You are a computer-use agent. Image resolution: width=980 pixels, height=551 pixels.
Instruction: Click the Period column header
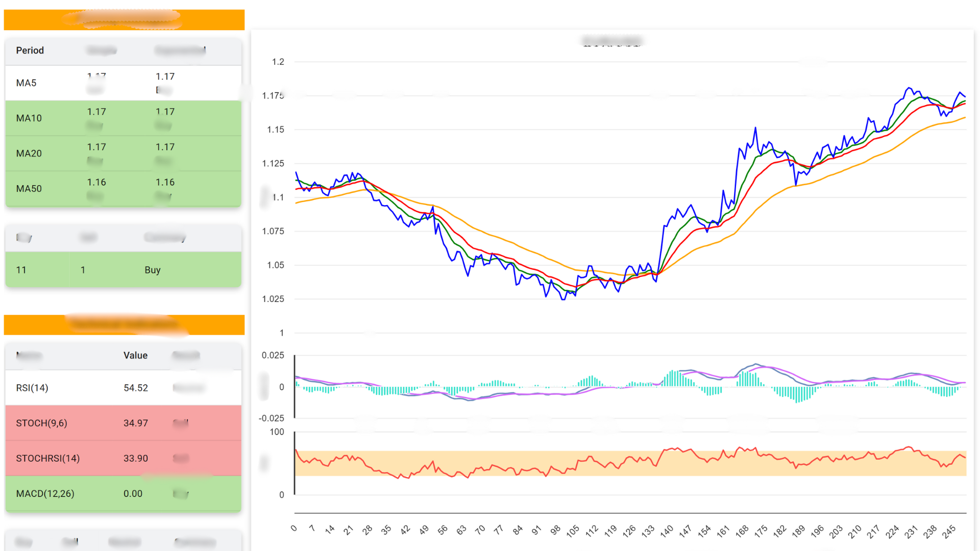tap(30, 51)
